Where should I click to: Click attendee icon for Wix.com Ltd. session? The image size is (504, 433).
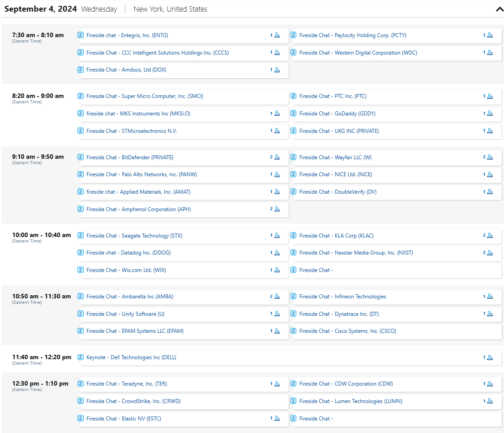pos(277,270)
